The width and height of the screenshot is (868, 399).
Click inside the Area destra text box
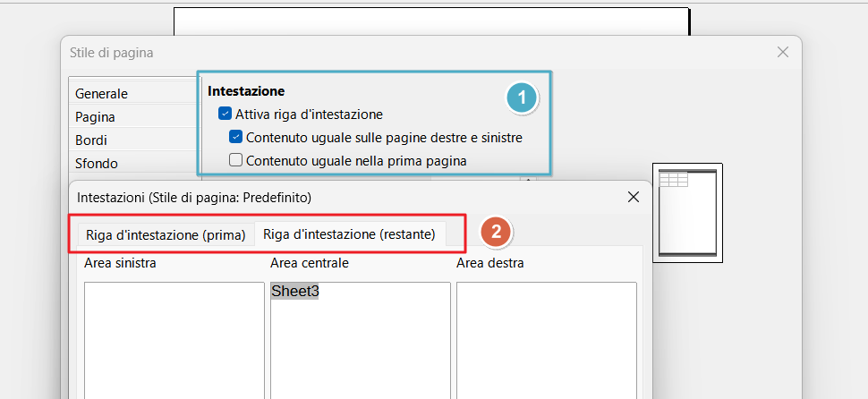[546, 340]
